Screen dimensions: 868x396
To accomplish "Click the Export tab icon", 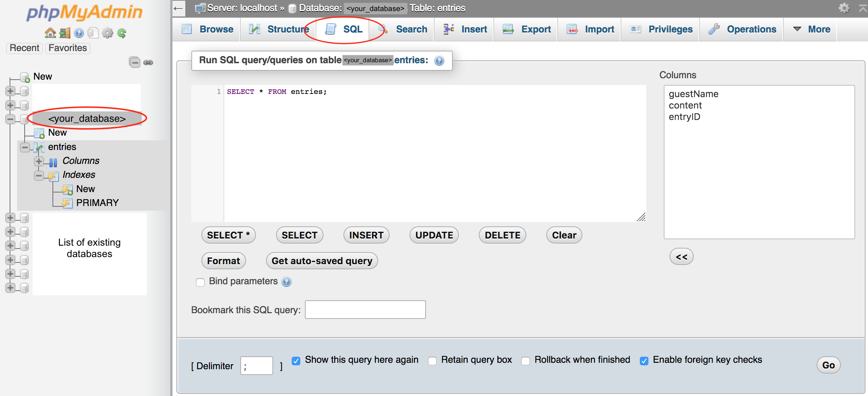I will [509, 29].
